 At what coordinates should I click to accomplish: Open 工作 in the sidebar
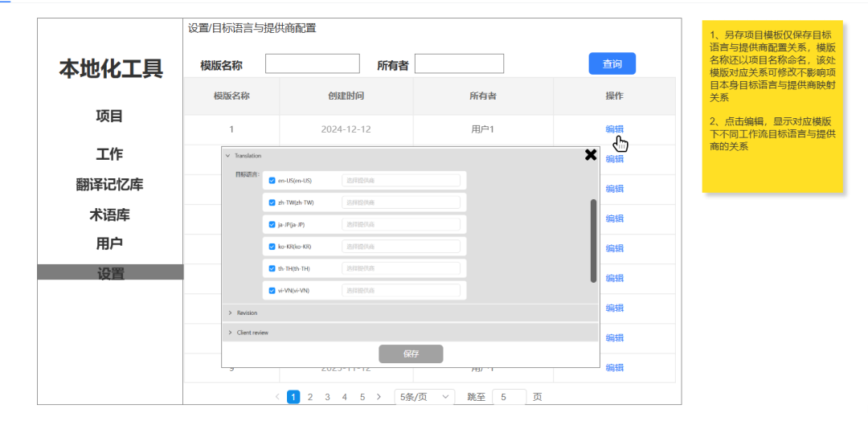(x=109, y=154)
